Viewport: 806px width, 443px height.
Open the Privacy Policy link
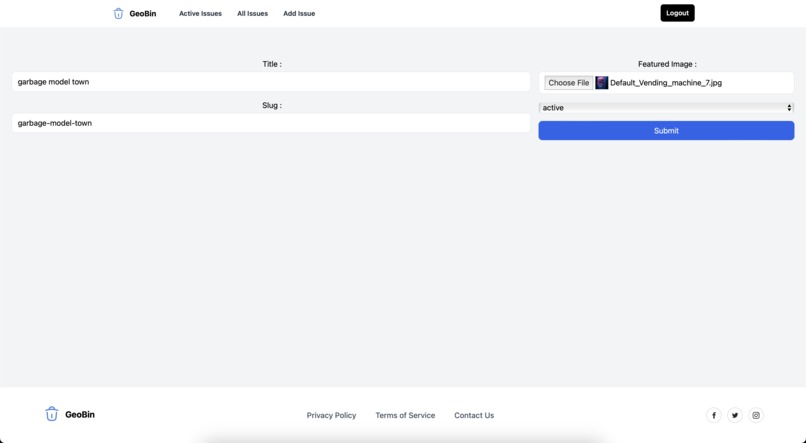pyautogui.click(x=332, y=415)
